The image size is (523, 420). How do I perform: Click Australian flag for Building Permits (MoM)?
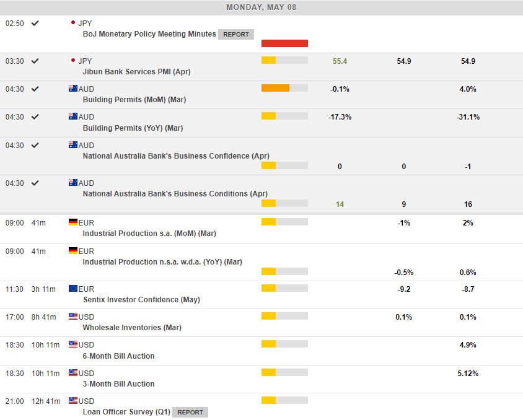point(73,89)
